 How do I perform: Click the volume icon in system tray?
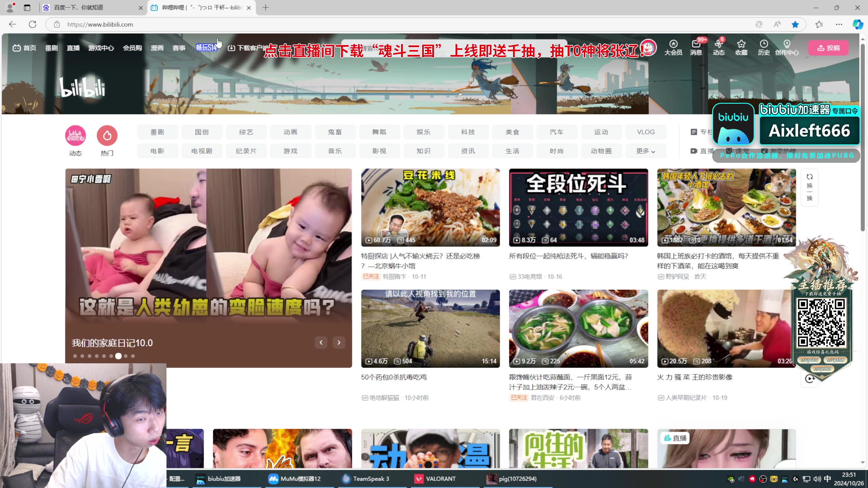pos(817,479)
